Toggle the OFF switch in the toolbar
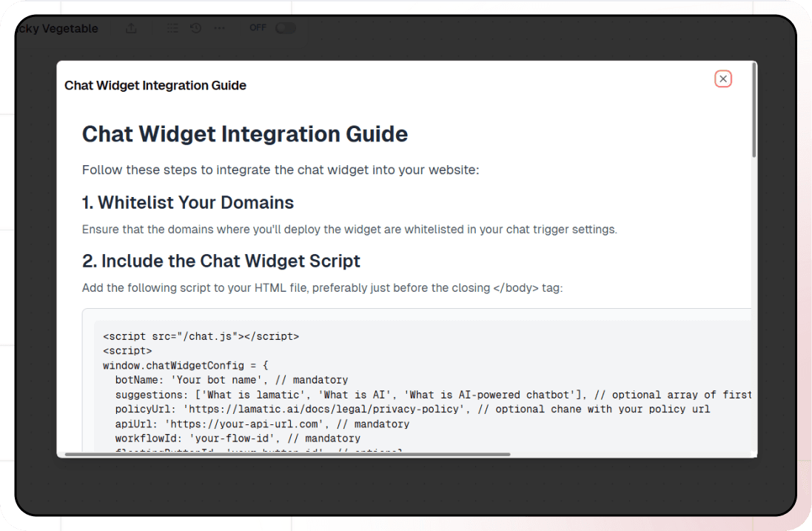This screenshot has height=531, width=812. 285,28
